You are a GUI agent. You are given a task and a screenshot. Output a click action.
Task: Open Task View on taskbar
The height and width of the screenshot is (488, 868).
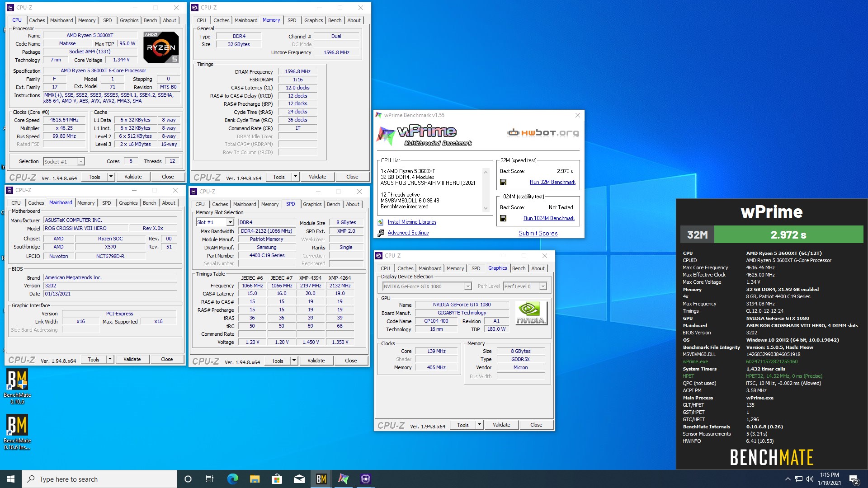(210, 479)
